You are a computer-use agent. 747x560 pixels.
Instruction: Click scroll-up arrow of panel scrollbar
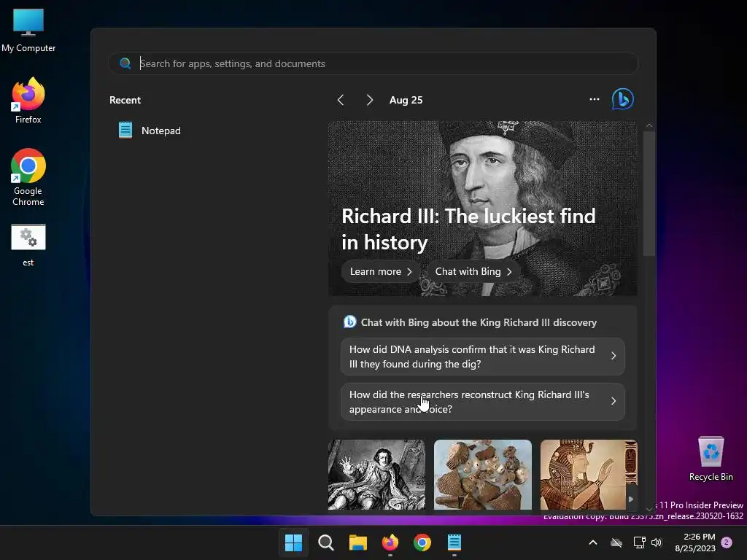649,125
